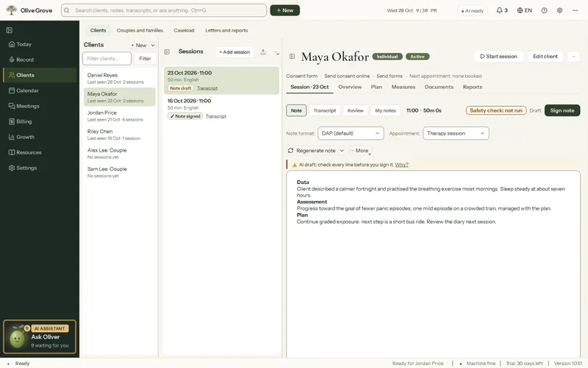
Task: Focus the global search field
Action: [164, 10]
